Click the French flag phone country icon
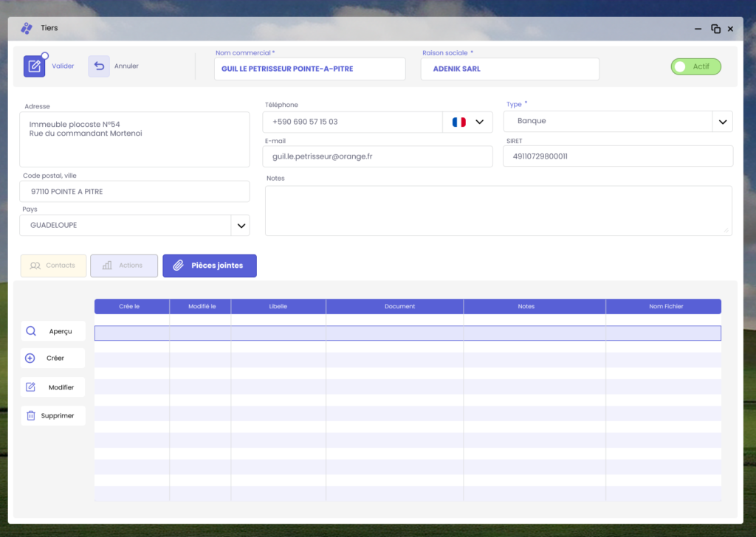Viewport: 756px width, 537px height. [x=458, y=122]
